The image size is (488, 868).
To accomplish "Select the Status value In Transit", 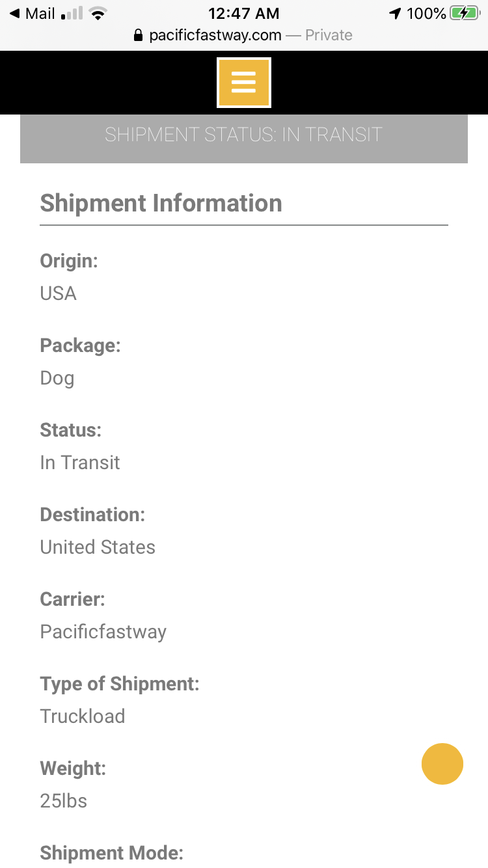I will click(80, 463).
